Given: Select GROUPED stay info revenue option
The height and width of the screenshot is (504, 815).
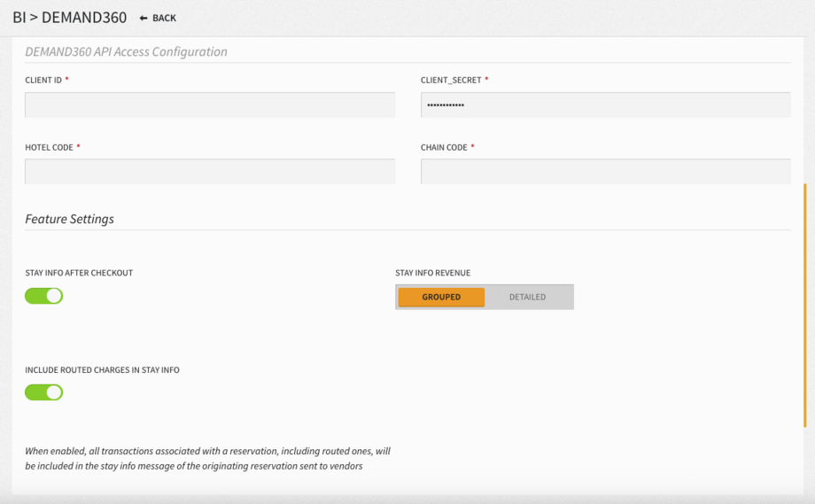Looking at the screenshot, I should pyautogui.click(x=441, y=298).
